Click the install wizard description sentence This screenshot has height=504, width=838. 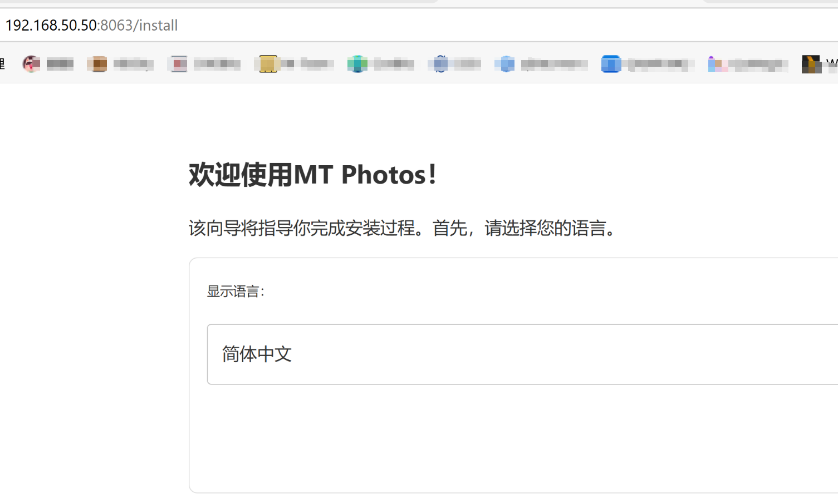404,228
